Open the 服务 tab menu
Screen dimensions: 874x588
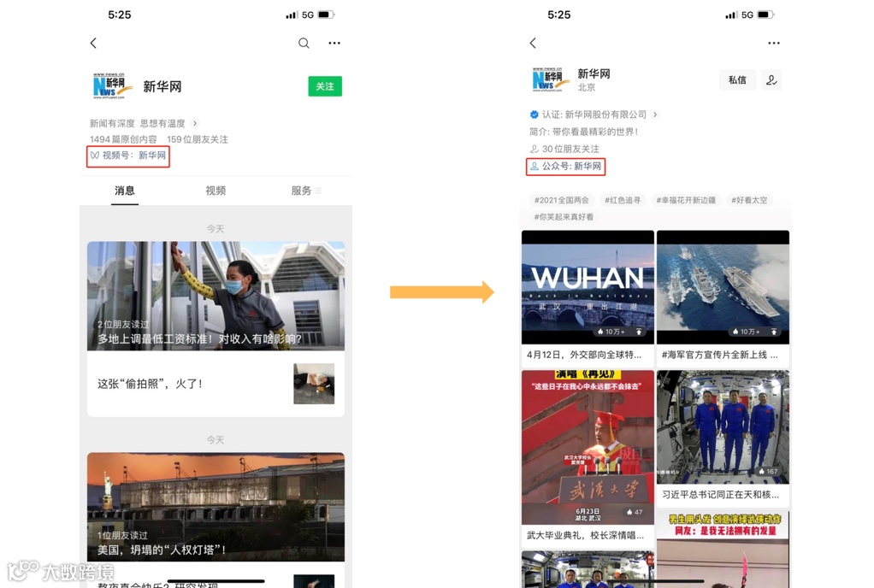[306, 191]
